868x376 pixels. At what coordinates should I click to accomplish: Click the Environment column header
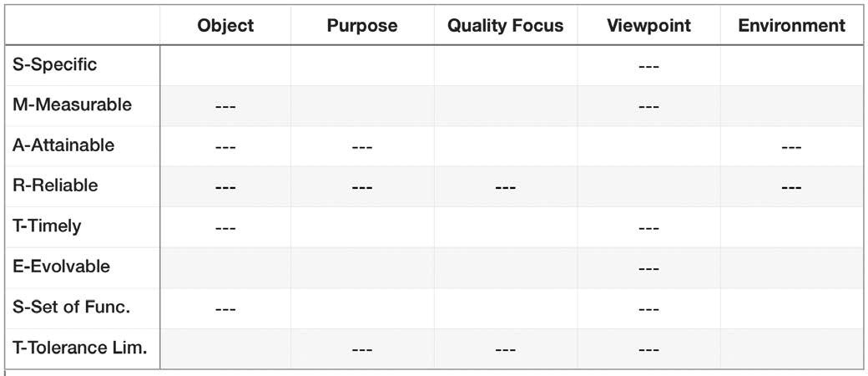791,26
